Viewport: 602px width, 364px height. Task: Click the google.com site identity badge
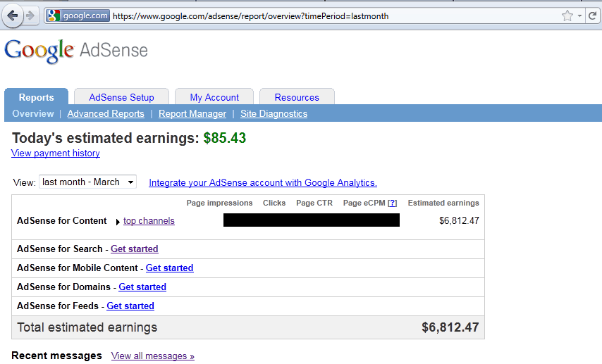pos(78,15)
